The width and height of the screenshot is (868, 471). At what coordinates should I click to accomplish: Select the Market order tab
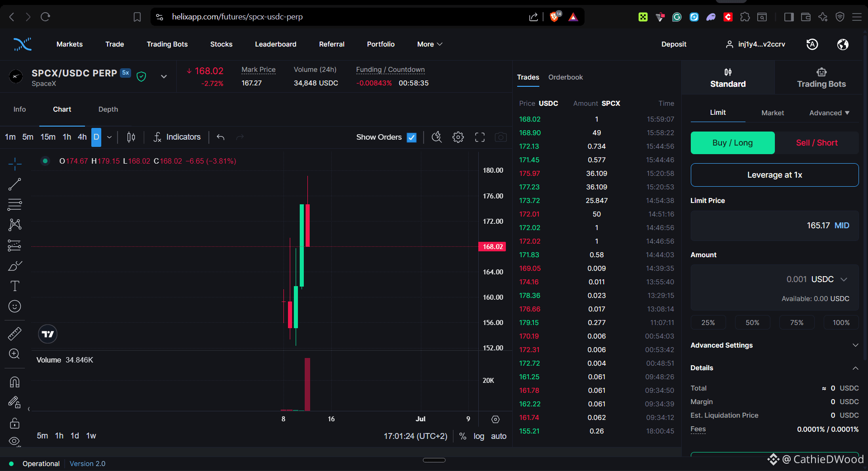(x=773, y=113)
